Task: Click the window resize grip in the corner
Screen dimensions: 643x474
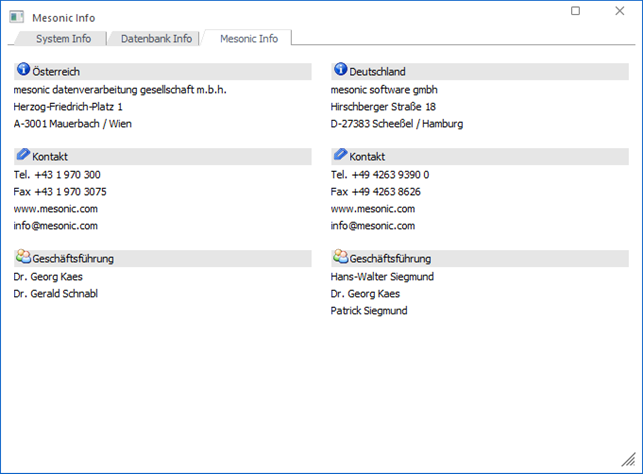Action: click(629, 459)
